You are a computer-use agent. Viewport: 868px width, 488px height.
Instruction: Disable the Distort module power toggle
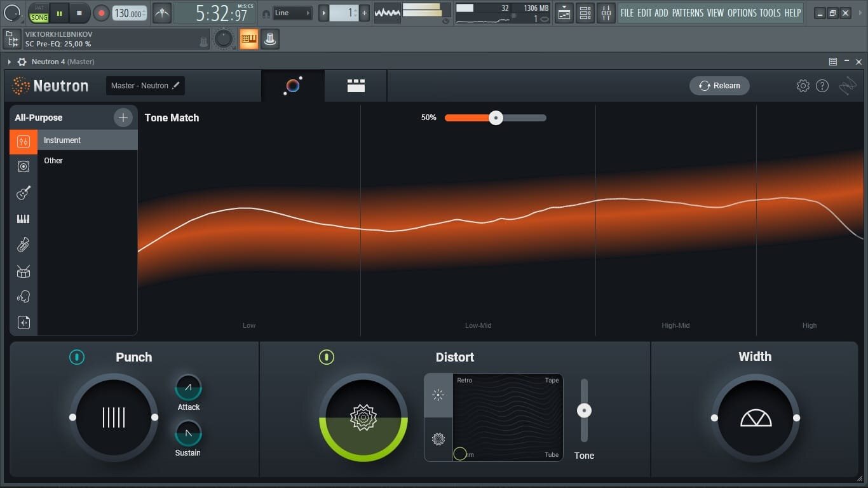[327, 357]
